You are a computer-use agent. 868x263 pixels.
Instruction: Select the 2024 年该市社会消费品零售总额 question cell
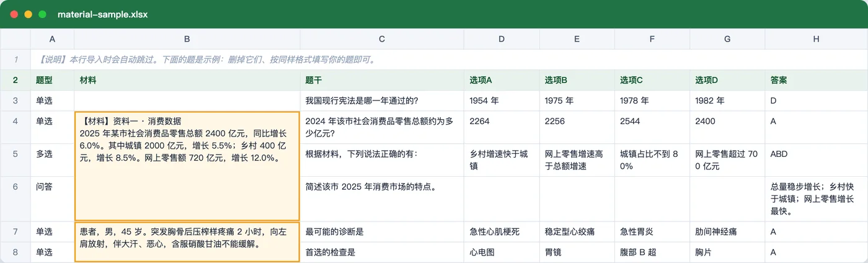(x=382, y=127)
